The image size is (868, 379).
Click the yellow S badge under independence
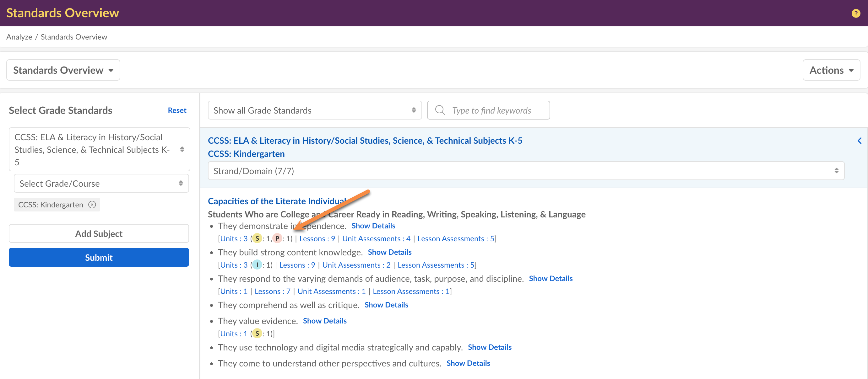[x=257, y=239]
